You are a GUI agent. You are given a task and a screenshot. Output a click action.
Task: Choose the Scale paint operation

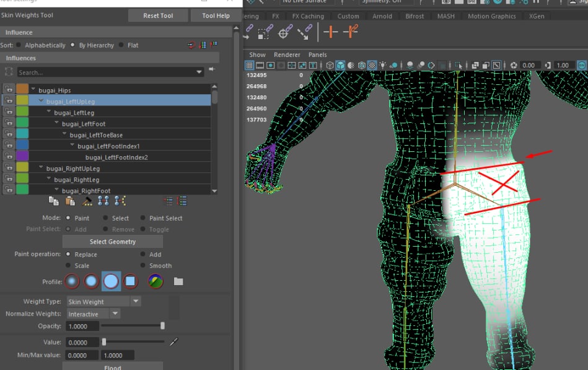[x=68, y=265]
